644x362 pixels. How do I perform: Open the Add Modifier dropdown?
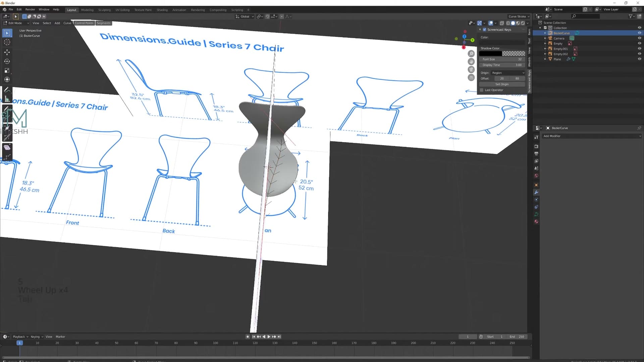[592, 136]
